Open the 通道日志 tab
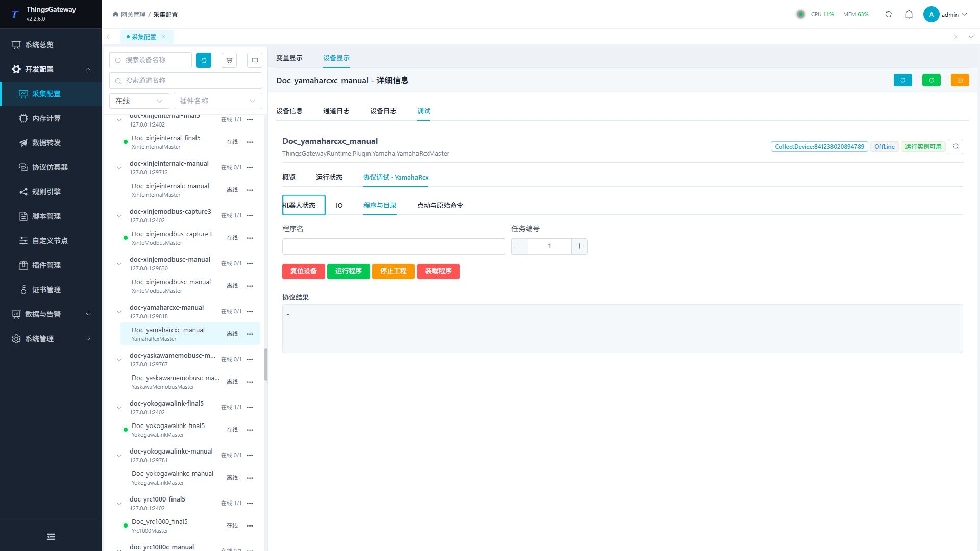This screenshot has width=980, height=551. click(x=336, y=111)
